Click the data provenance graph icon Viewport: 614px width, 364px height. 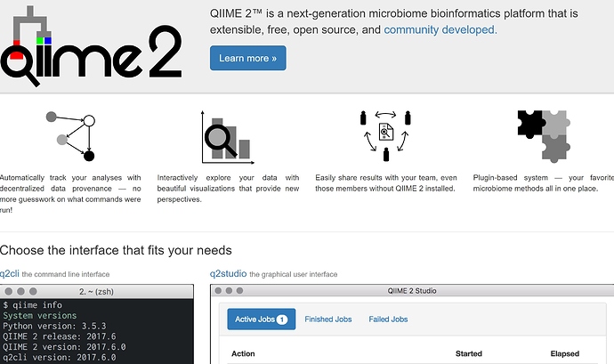pos(71,136)
